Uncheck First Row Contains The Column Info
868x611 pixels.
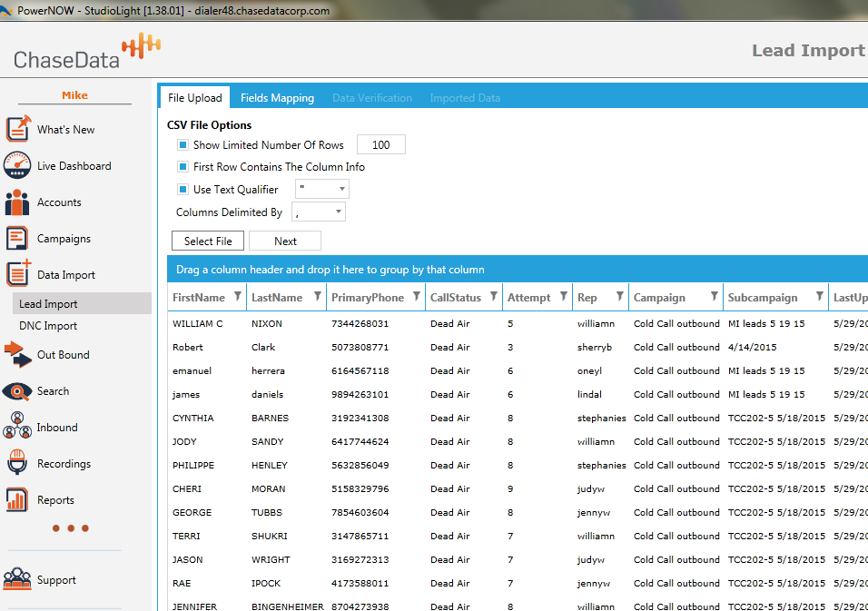(182, 167)
